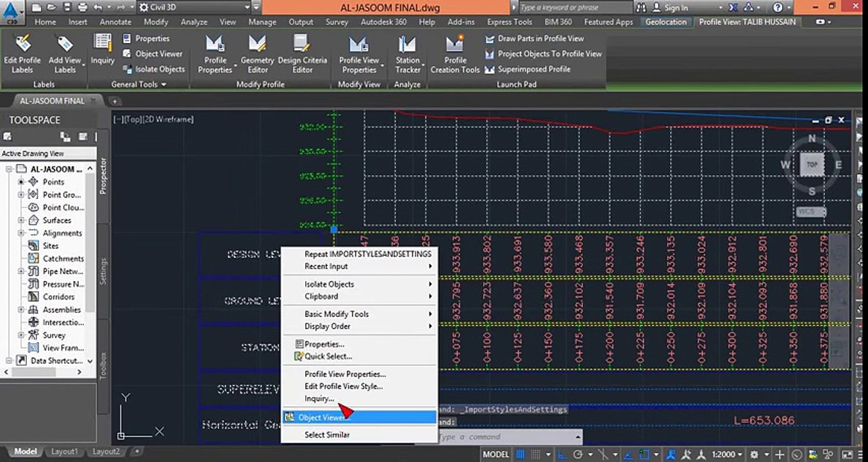Click Draw Parts in Profile View
This screenshot has height=462, width=868.
click(535, 38)
